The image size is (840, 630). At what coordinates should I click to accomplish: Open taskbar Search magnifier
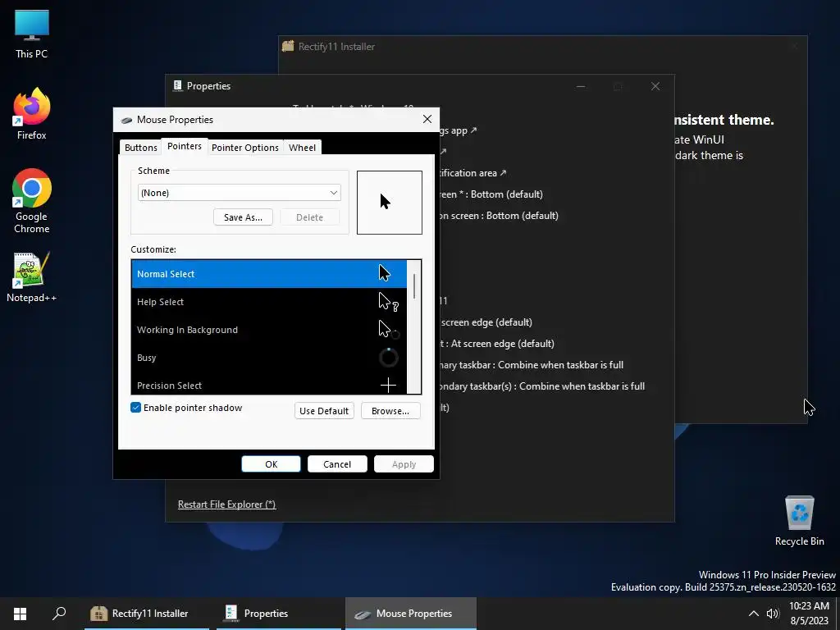59,614
